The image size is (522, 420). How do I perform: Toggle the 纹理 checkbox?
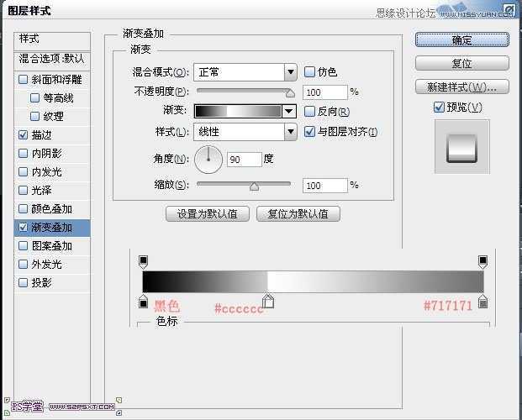[x=34, y=116]
